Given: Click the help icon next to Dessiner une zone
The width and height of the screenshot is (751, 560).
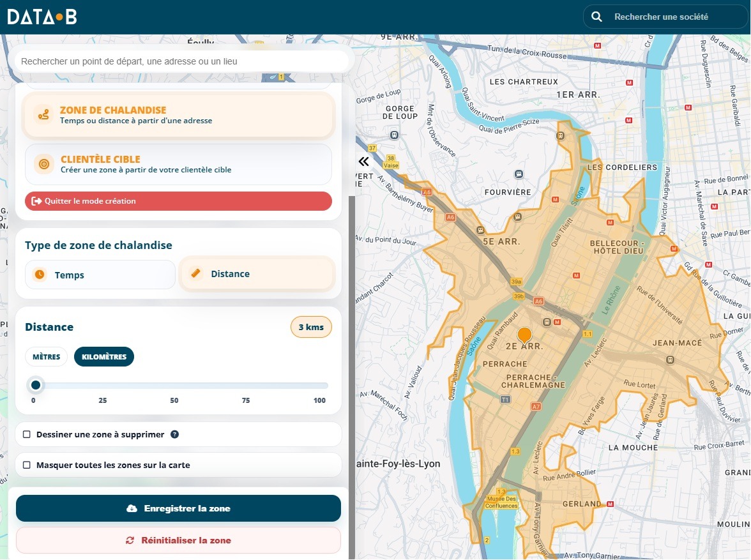Looking at the screenshot, I should point(175,434).
